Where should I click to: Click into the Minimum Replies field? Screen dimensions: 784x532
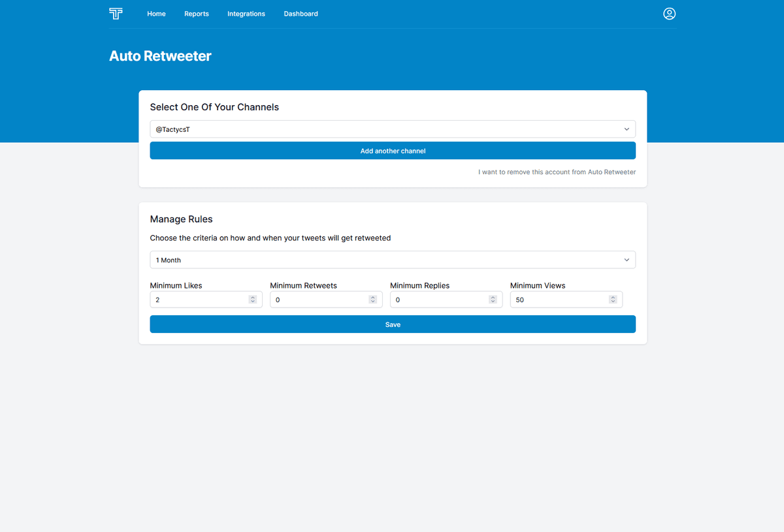coord(439,300)
